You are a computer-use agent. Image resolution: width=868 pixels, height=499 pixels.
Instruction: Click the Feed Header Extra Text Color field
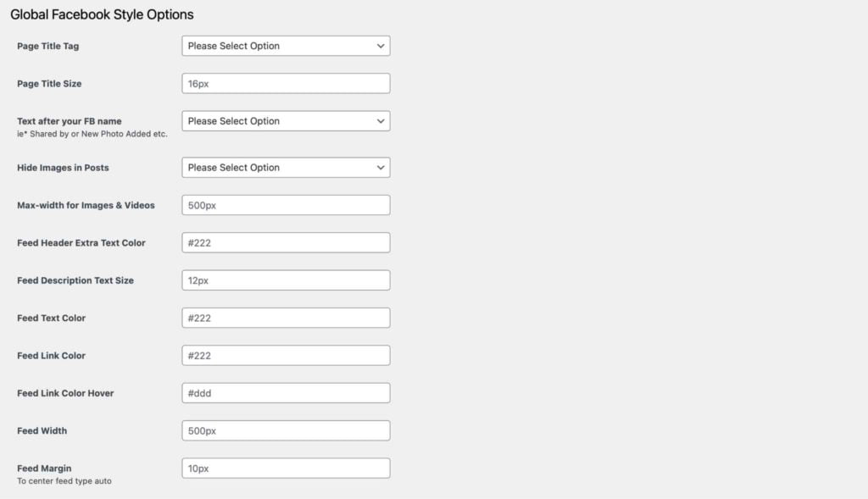tap(286, 243)
